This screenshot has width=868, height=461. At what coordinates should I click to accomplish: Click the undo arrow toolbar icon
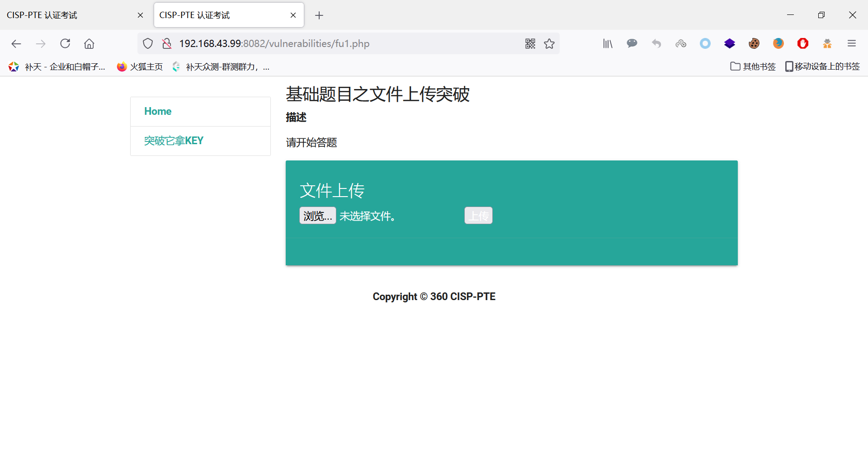point(656,43)
